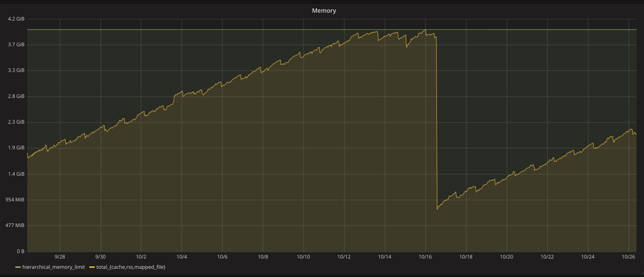This screenshot has width=644, height=277.
Task: Click the 10/14 date label
Action: (385, 257)
